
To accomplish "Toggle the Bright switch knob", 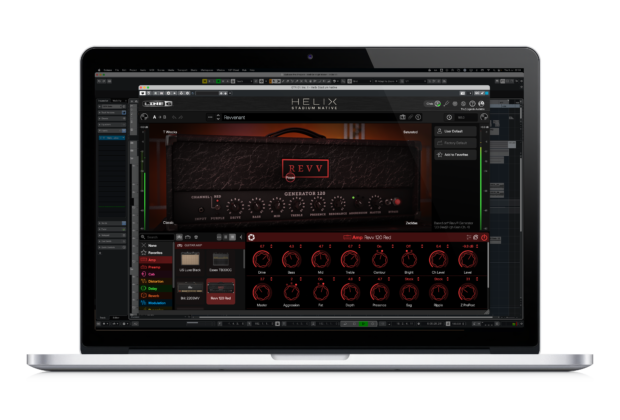I will coord(409,260).
